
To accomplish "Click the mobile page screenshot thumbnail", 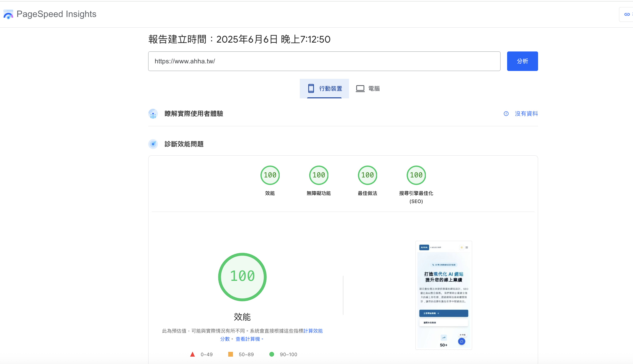I will pyautogui.click(x=443, y=295).
